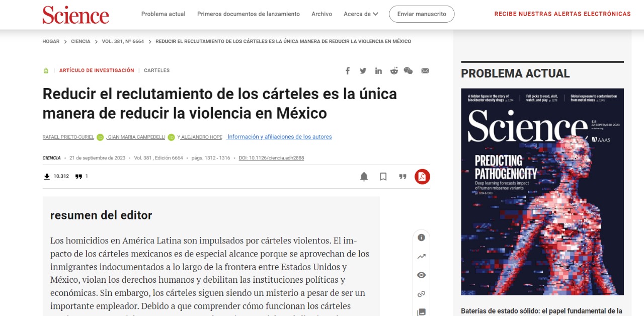Click ORCID icon next to Rafael Prieto-Curiel
Screen dimensions: 644x316
coord(100,137)
